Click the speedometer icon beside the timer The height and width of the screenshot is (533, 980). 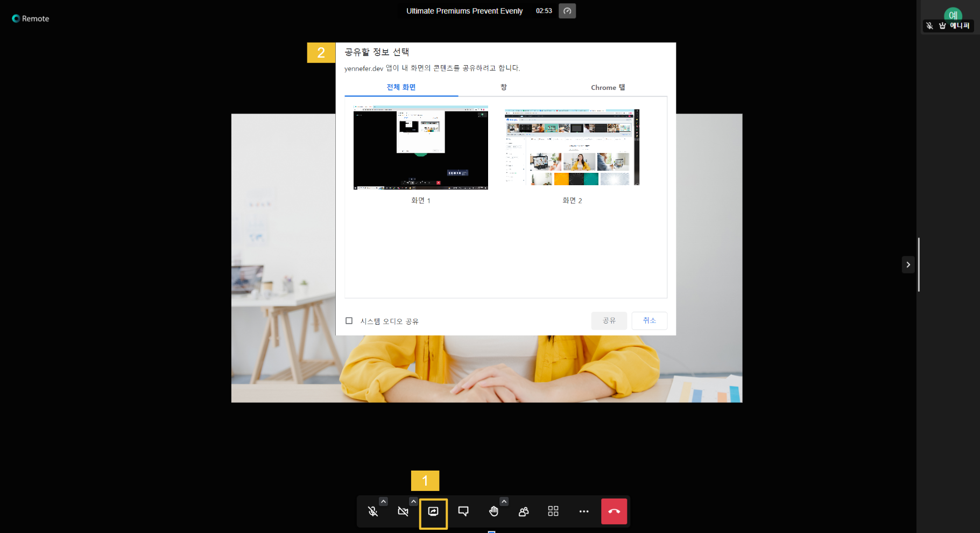tap(567, 11)
